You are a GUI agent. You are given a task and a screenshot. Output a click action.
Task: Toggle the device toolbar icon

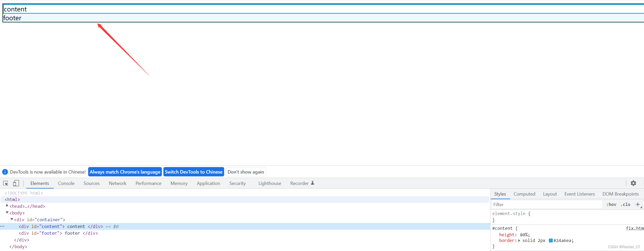coord(16,183)
